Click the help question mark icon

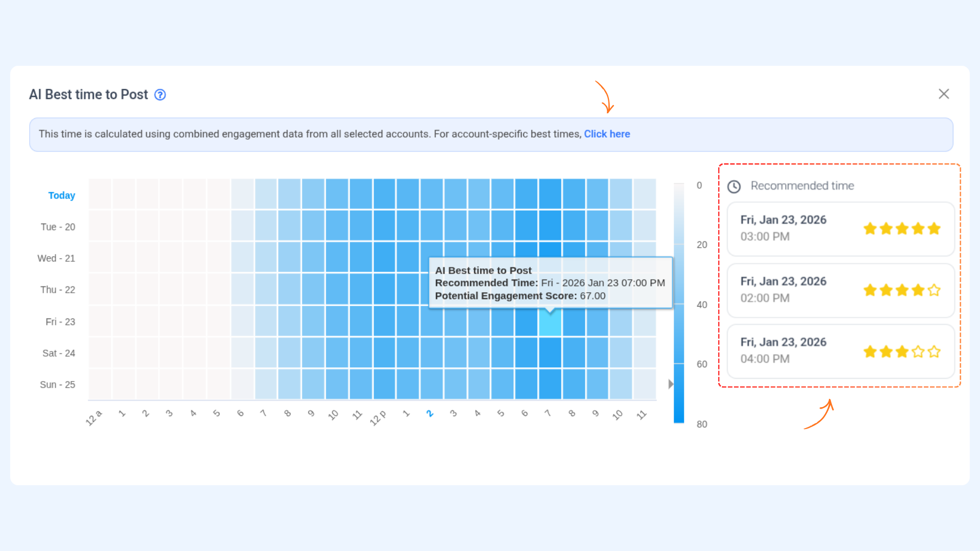pos(160,95)
